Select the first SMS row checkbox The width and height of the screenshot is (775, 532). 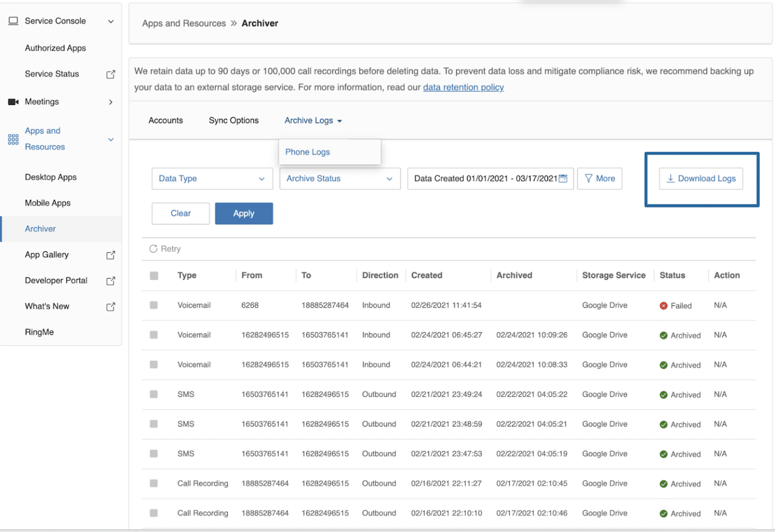pos(154,394)
